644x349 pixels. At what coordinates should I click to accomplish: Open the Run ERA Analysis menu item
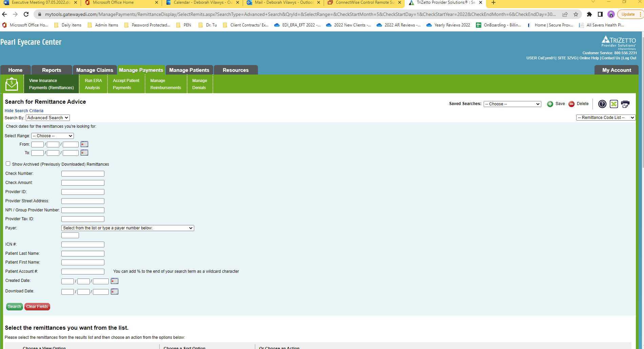tap(93, 84)
